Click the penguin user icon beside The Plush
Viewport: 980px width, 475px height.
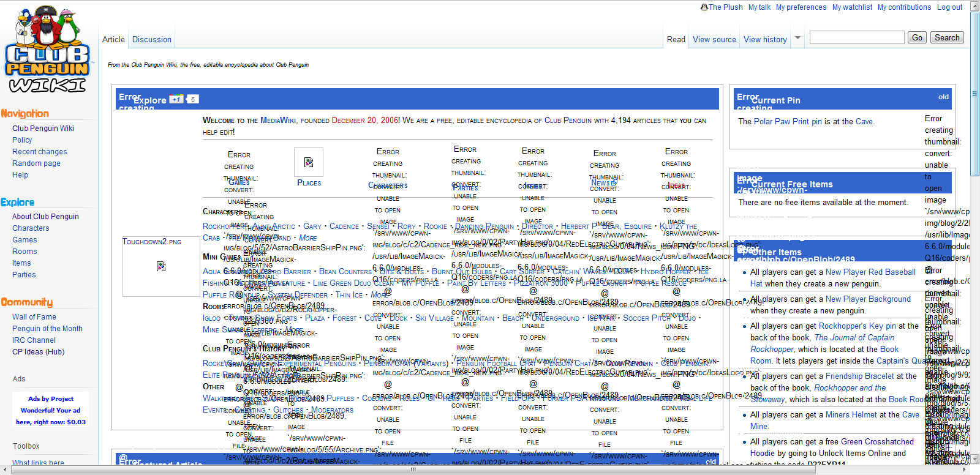(x=704, y=7)
